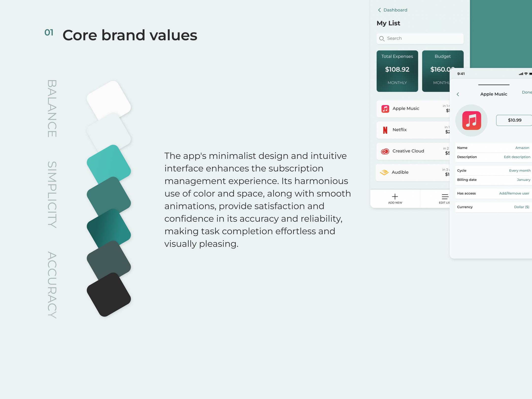The height and width of the screenshot is (399, 532).
Task: Click the magnifier icon in the search bar
Action: tap(382, 39)
